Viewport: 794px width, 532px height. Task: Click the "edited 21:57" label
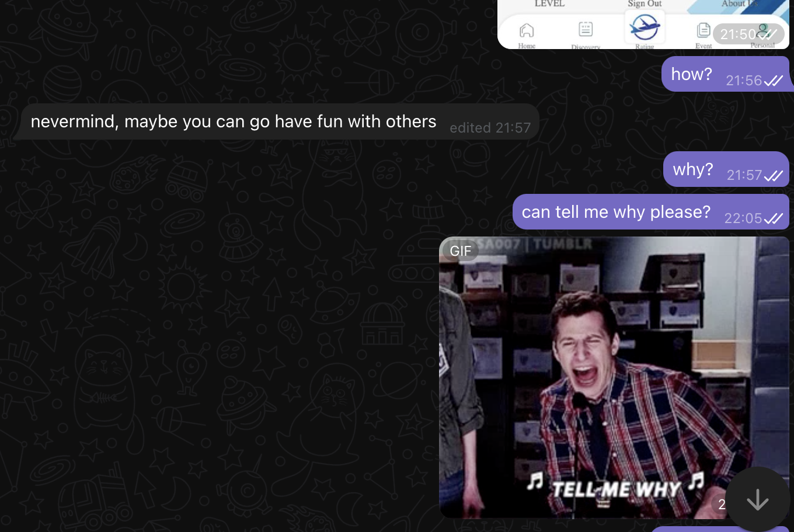tap(490, 128)
